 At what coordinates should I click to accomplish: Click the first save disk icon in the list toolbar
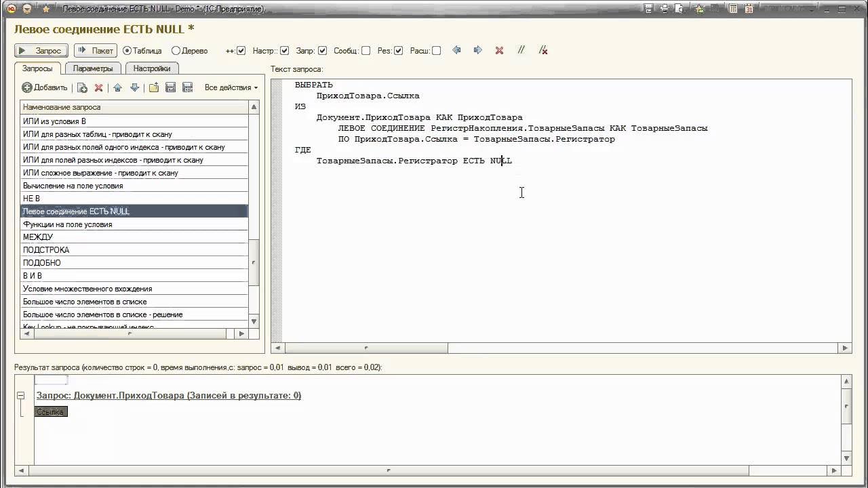coord(171,87)
